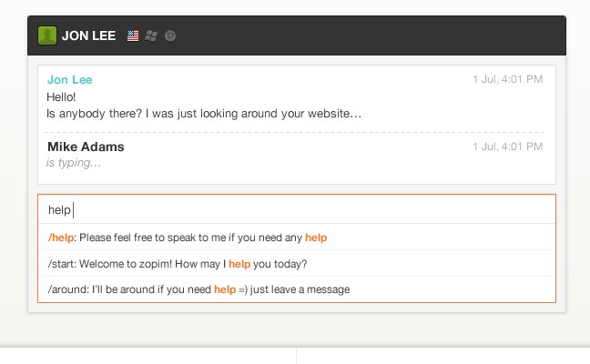Select the teal Jon Lee sender name
Screen dimensions: 590x364
point(69,80)
